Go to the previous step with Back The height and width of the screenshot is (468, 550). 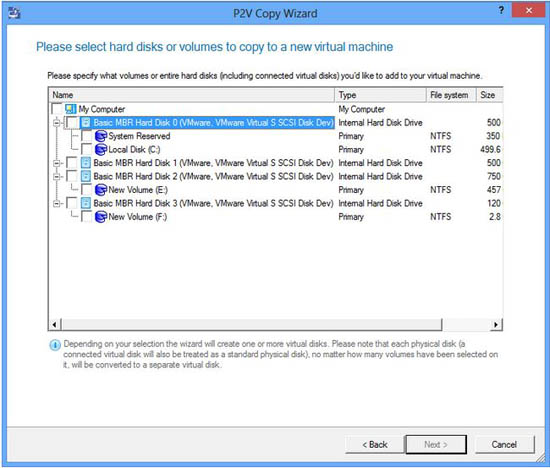375,444
